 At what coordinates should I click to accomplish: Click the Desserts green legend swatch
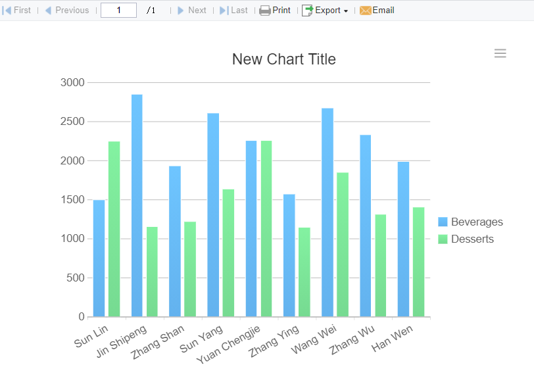[443, 239]
